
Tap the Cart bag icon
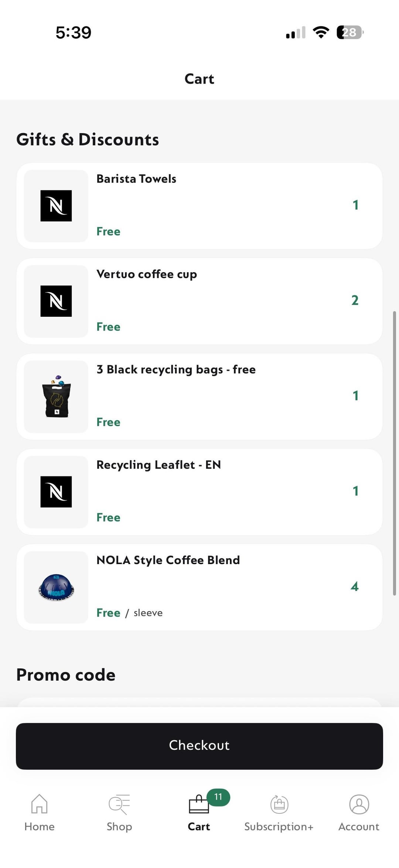pyautogui.click(x=199, y=804)
